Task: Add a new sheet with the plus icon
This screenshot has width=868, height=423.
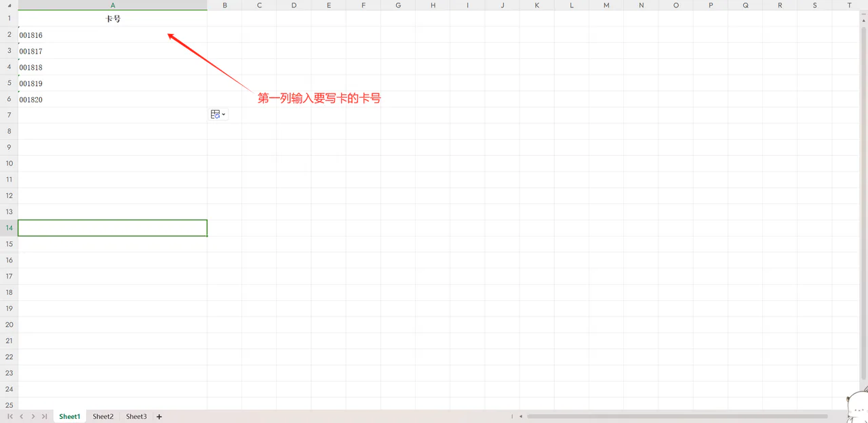Action: click(x=159, y=416)
